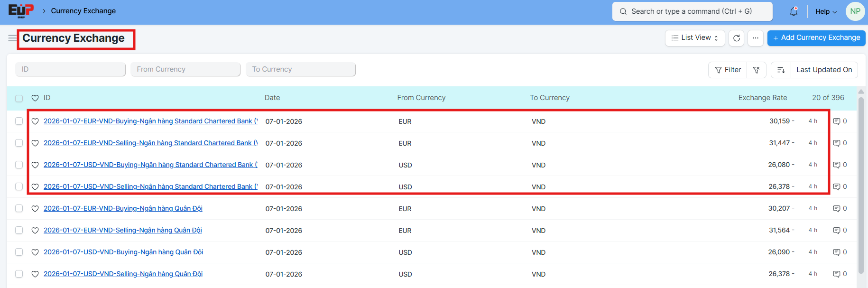The width and height of the screenshot is (868, 288).
Task: Refresh the currency exchange list
Action: (736, 38)
